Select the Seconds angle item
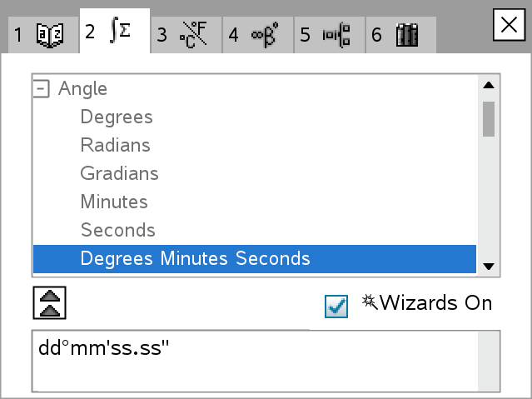 click(117, 230)
